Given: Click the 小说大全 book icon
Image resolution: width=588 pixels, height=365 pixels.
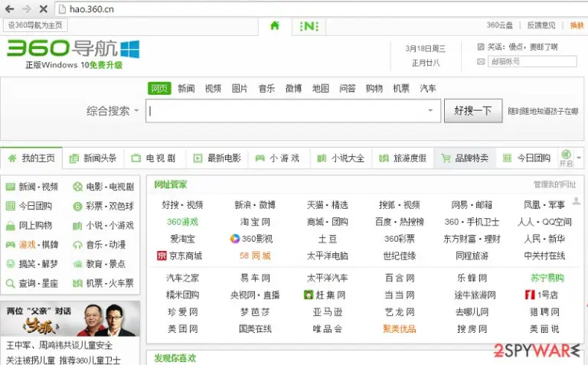Looking at the screenshot, I should click(x=322, y=158).
